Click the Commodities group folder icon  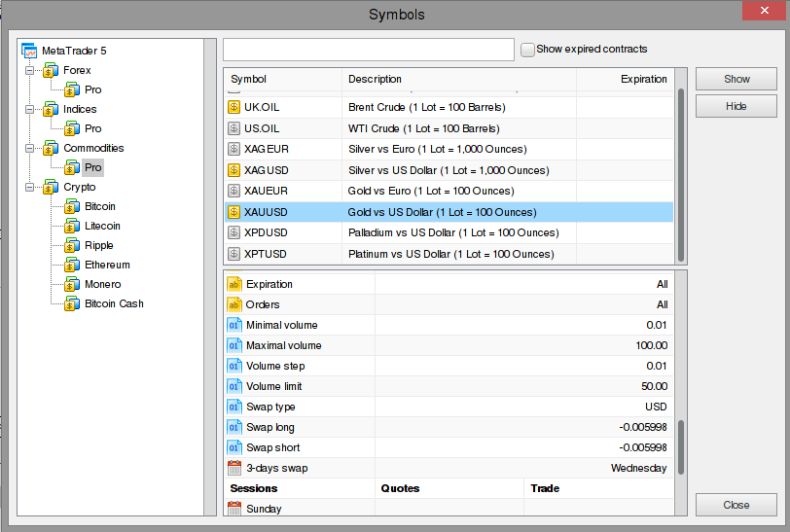click(51, 148)
